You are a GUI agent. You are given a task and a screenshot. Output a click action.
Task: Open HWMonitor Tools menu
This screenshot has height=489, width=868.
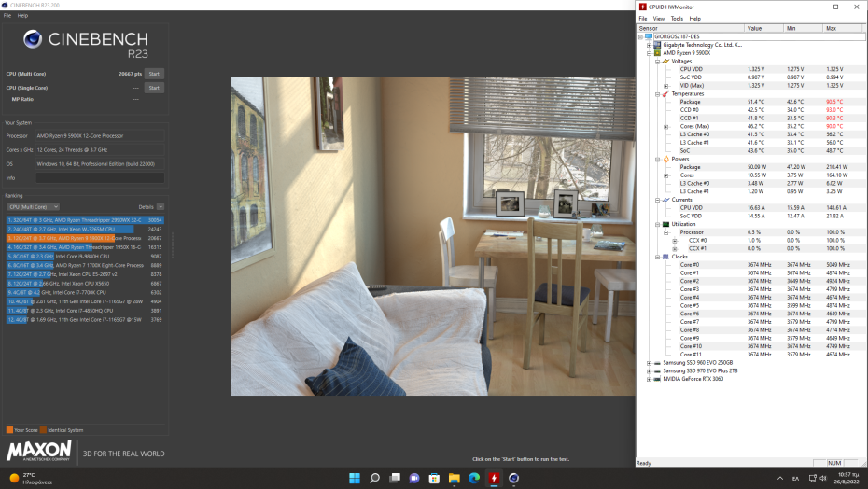coord(677,18)
